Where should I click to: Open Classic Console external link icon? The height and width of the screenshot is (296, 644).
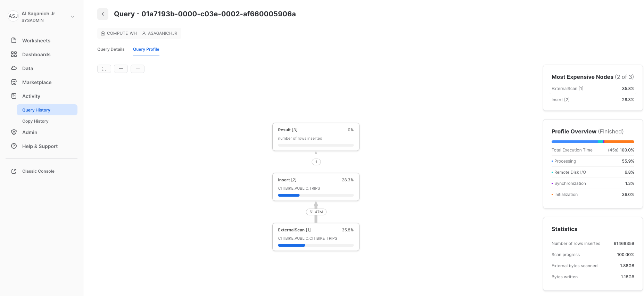(14, 171)
